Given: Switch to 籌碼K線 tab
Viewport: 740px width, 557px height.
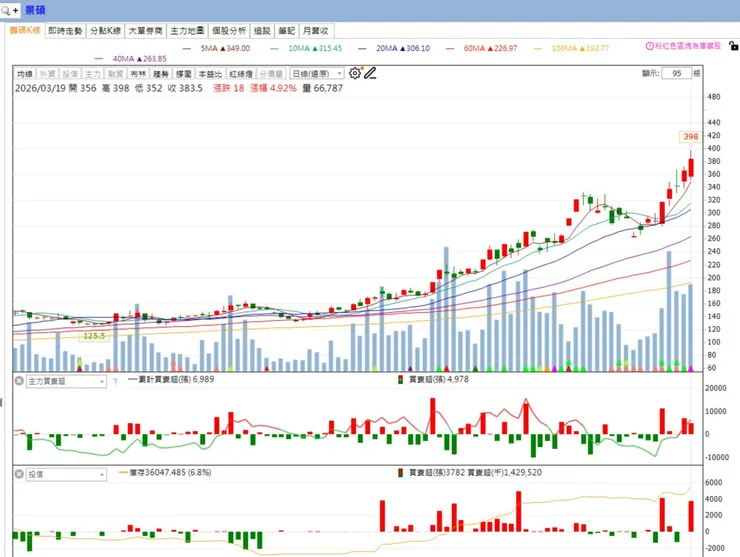Looking at the screenshot, I should point(25,31).
